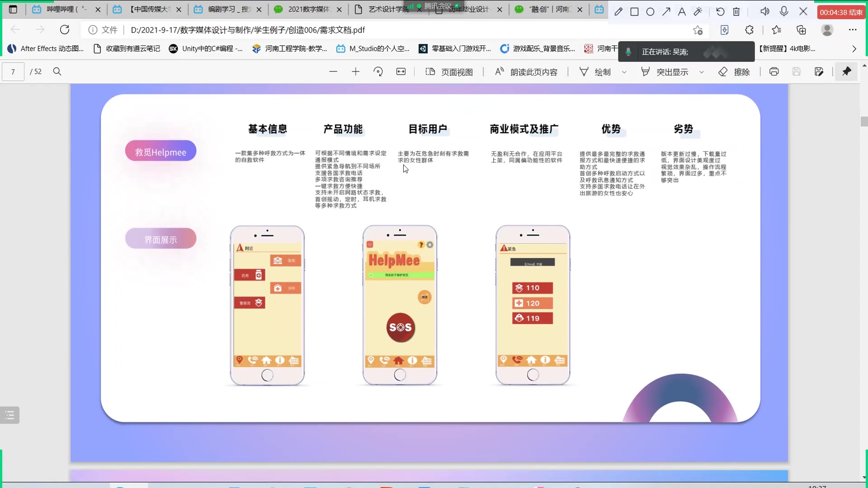Mute the meeting microphone

pos(784,11)
